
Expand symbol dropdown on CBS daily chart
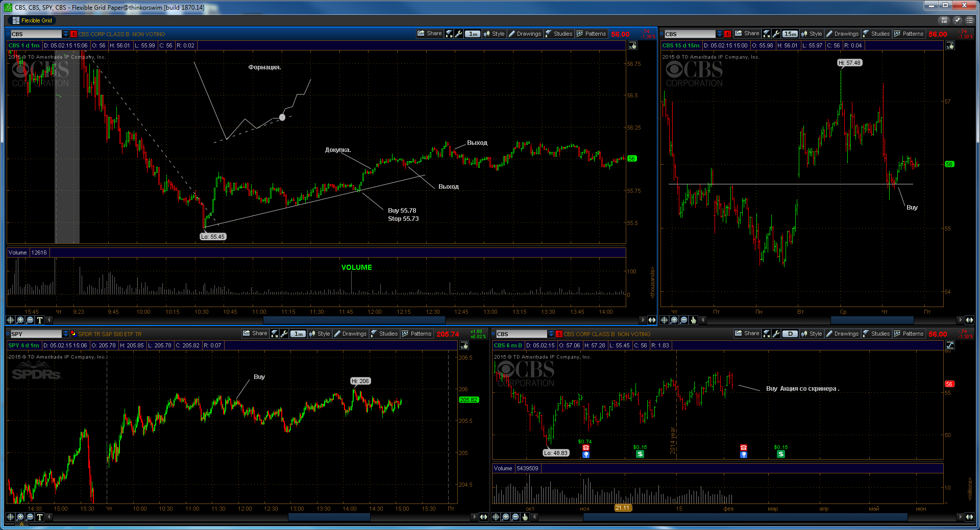point(551,334)
